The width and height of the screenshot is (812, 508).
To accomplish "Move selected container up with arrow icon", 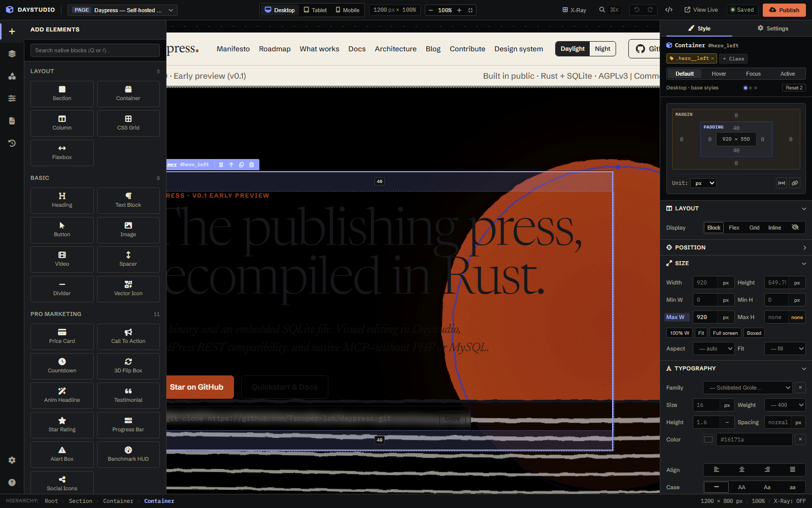I will click(231, 165).
